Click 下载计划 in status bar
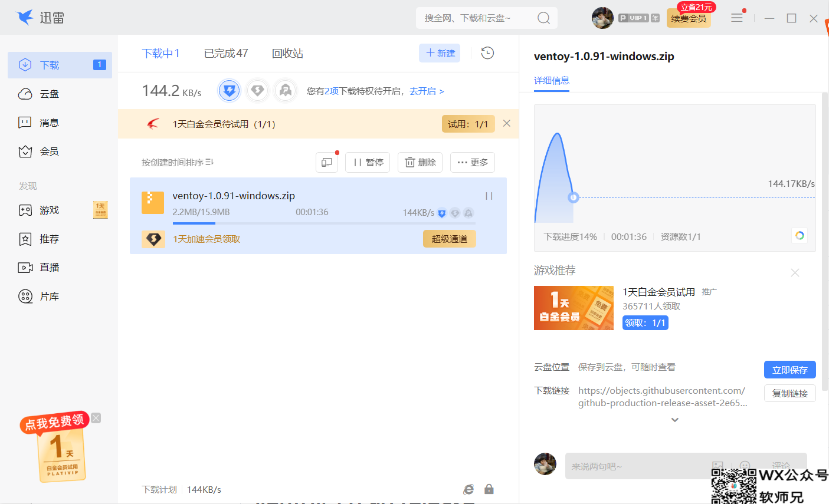 click(x=159, y=489)
